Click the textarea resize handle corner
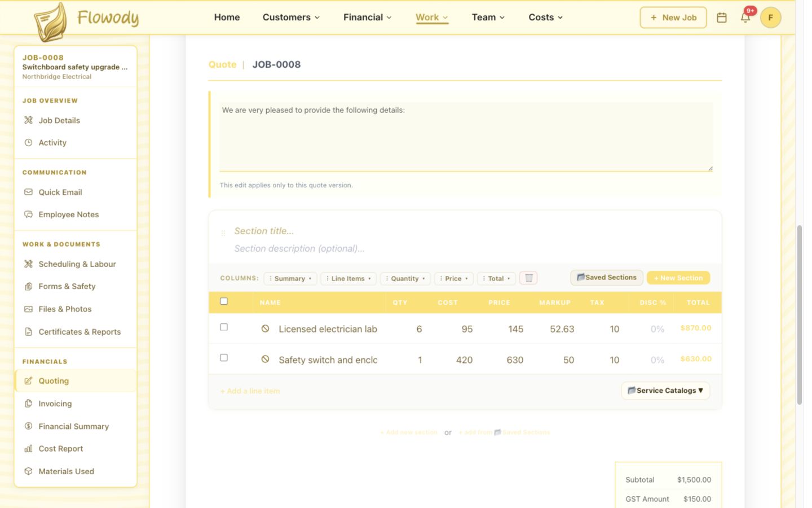 click(710, 168)
